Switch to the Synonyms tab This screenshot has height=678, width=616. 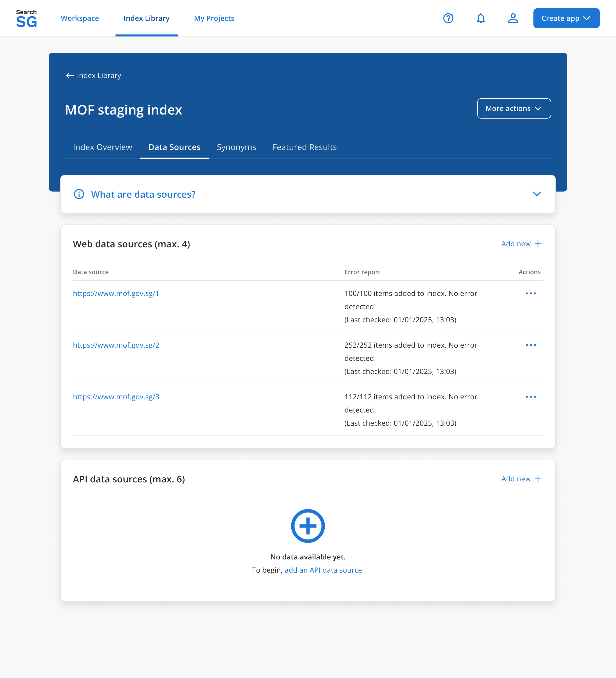236,147
